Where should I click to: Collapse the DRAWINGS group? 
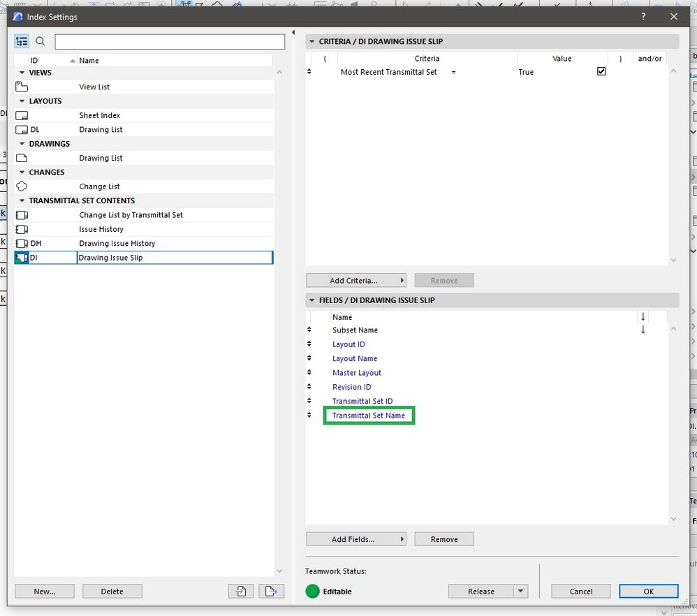(22, 144)
